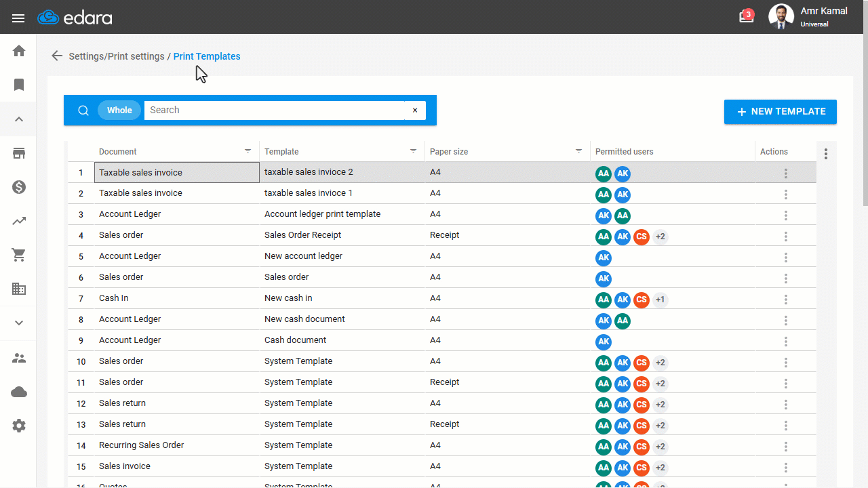This screenshot has width=868, height=488.
Task: Click the Print Templates breadcrumb link
Action: click(207, 56)
